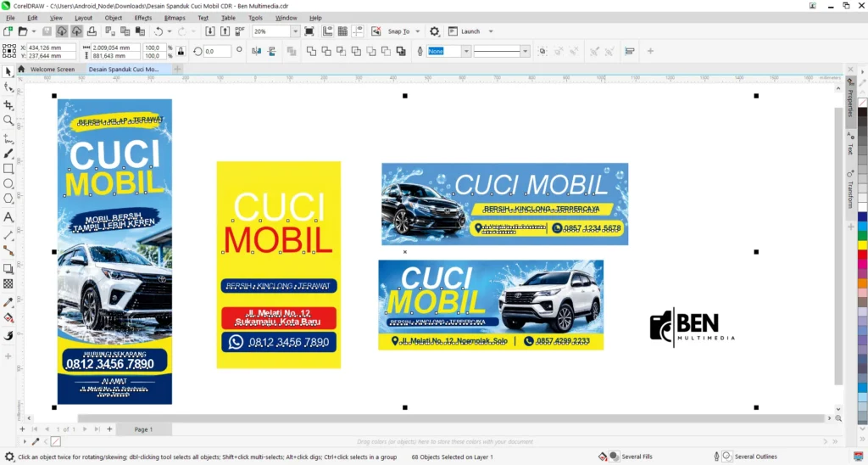Select the Color Eyedropper tool
Screen dimensions: 868x465
pos(8,303)
